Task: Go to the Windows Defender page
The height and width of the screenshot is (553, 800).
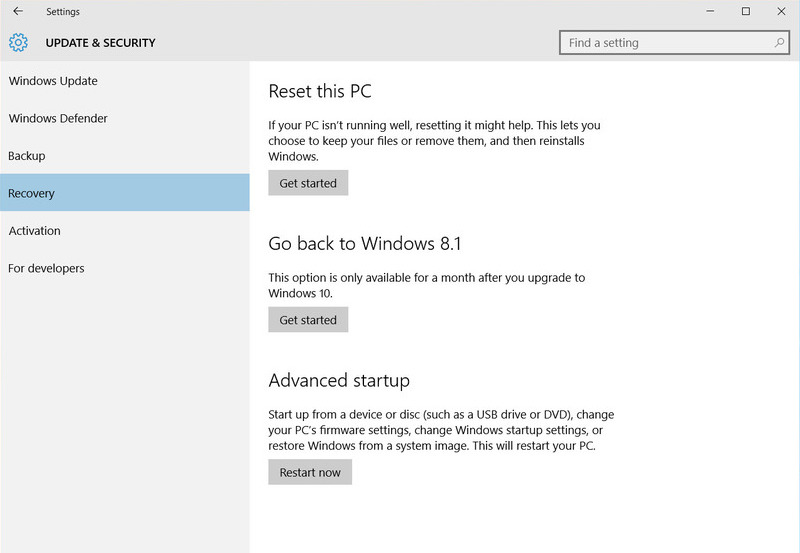Action: 58,118
